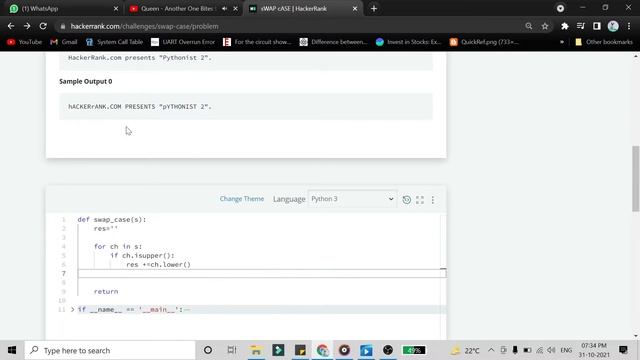This screenshot has width=640, height=360.
Task: Bookmark this page with the star icon
Action: point(545,26)
